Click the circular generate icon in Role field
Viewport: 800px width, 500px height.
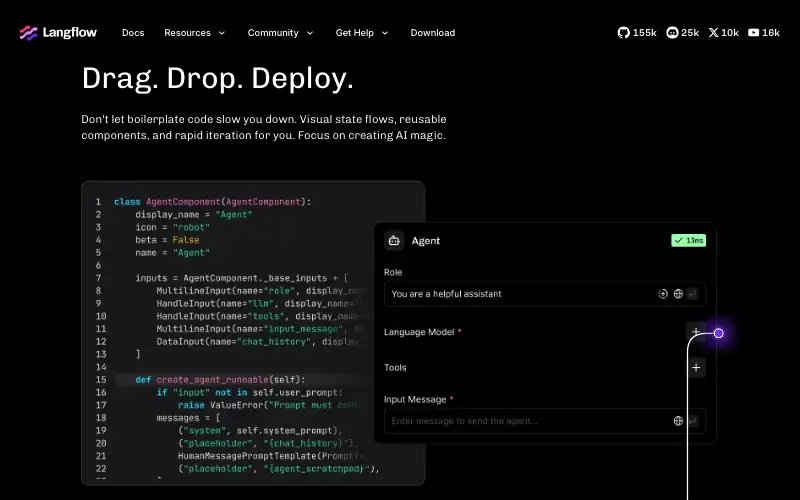pyautogui.click(x=663, y=294)
